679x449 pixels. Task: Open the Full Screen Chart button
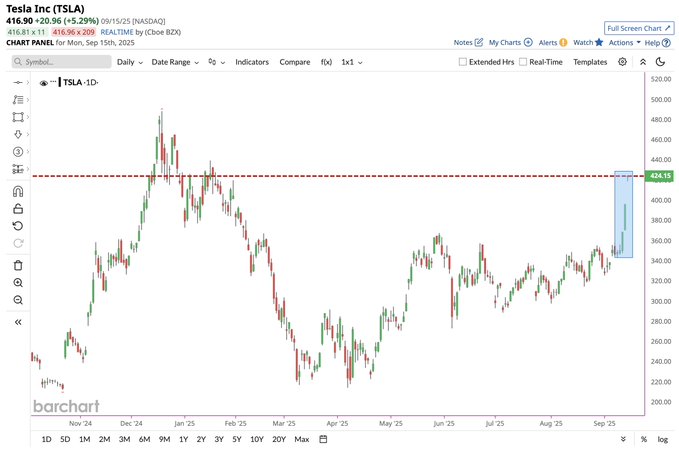(x=639, y=28)
